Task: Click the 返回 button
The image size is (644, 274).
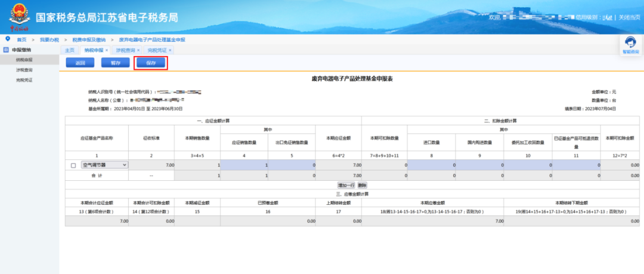Action: pos(80,63)
